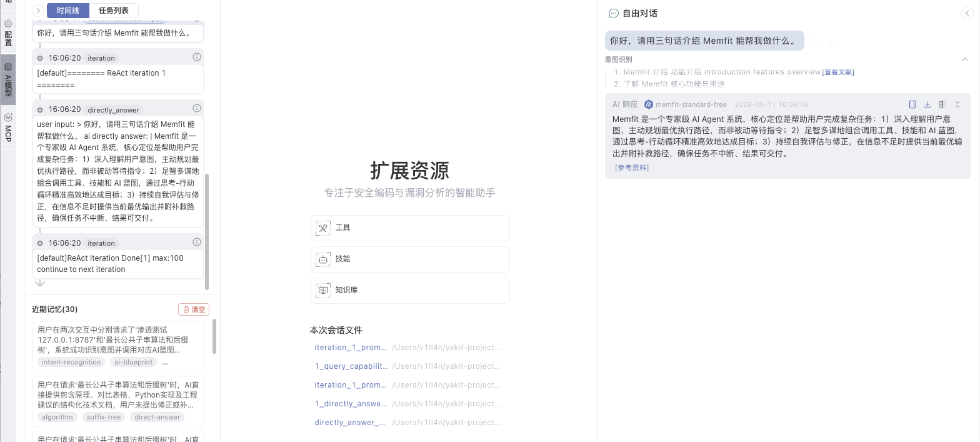
Task: Open session file 1_directly_answe...
Action: pyautogui.click(x=351, y=404)
